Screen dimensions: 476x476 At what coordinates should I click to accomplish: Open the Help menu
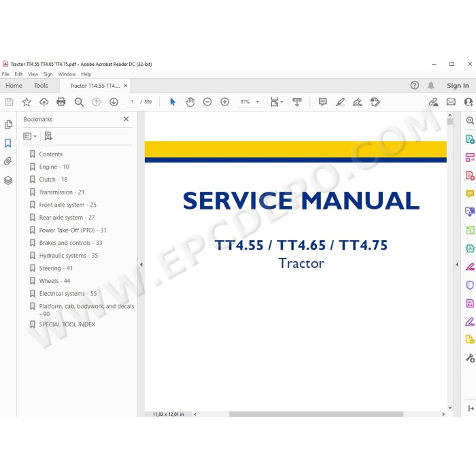point(86,74)
